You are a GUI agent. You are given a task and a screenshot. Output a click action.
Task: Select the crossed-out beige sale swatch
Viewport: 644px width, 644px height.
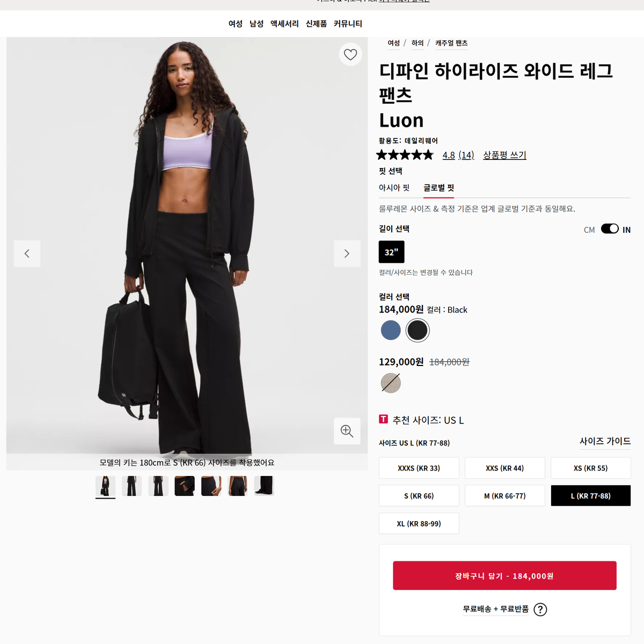[x=391, y=383]
